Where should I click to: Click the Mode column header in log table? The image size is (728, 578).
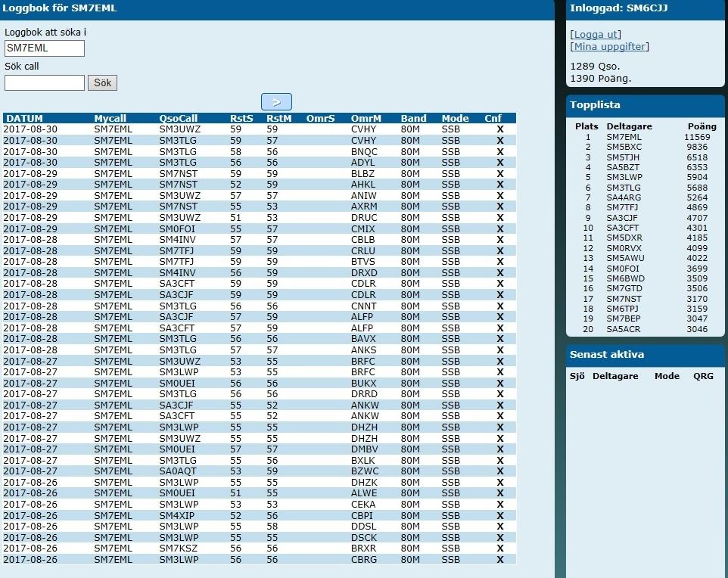[455, 119]
